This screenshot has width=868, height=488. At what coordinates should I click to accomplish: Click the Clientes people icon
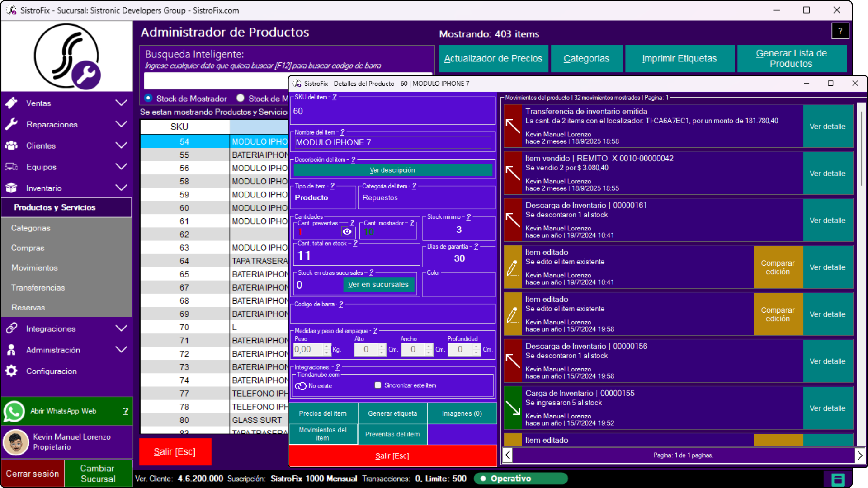[x=11, y=145]
